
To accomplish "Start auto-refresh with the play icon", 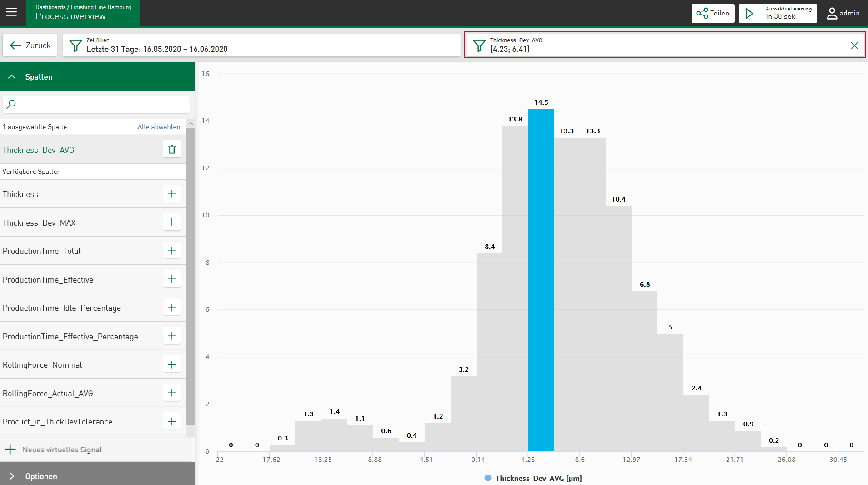I will point(749,13).
